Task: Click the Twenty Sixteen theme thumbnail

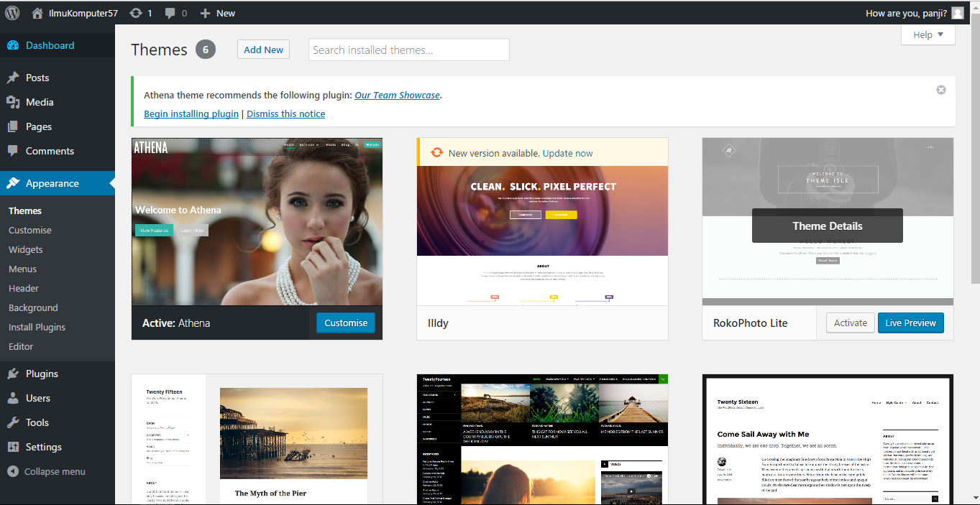Action: pyautogui.click(x=828, y=439)
